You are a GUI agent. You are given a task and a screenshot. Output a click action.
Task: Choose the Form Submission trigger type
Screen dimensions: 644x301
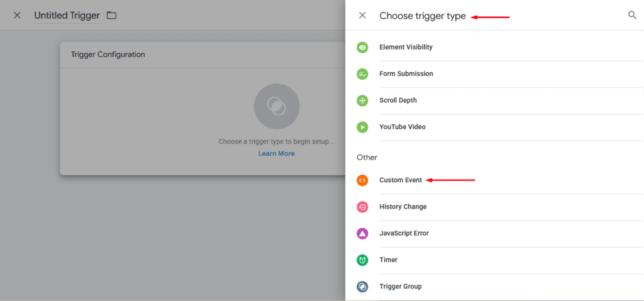[x=406, y=74]
